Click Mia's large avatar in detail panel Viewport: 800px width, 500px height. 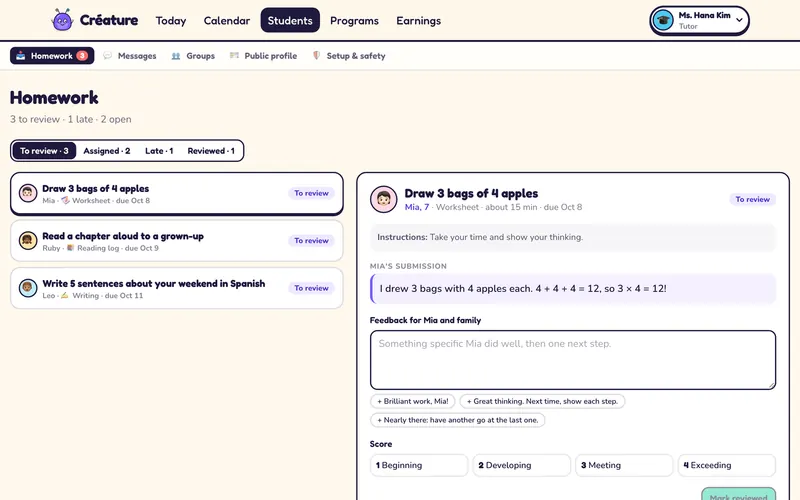point(384,199)
